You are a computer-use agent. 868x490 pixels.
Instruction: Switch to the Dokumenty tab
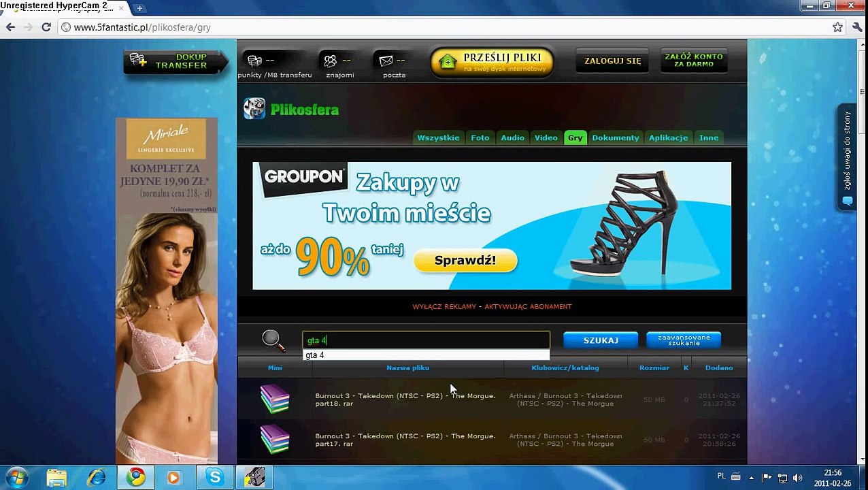[616, 137]
